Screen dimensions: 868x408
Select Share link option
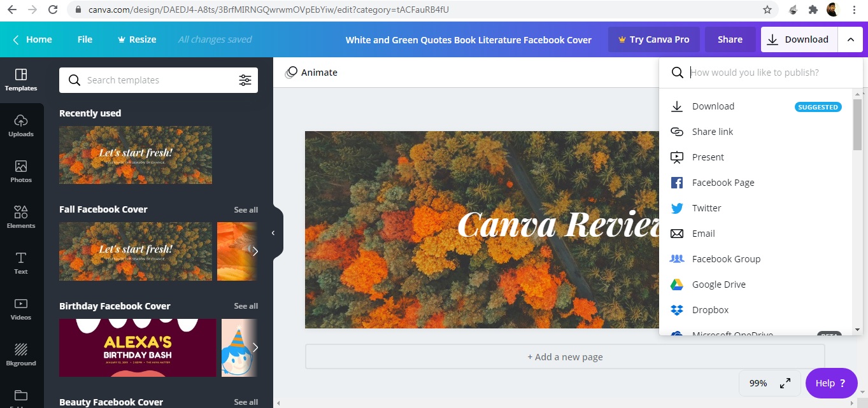(756, 132)
